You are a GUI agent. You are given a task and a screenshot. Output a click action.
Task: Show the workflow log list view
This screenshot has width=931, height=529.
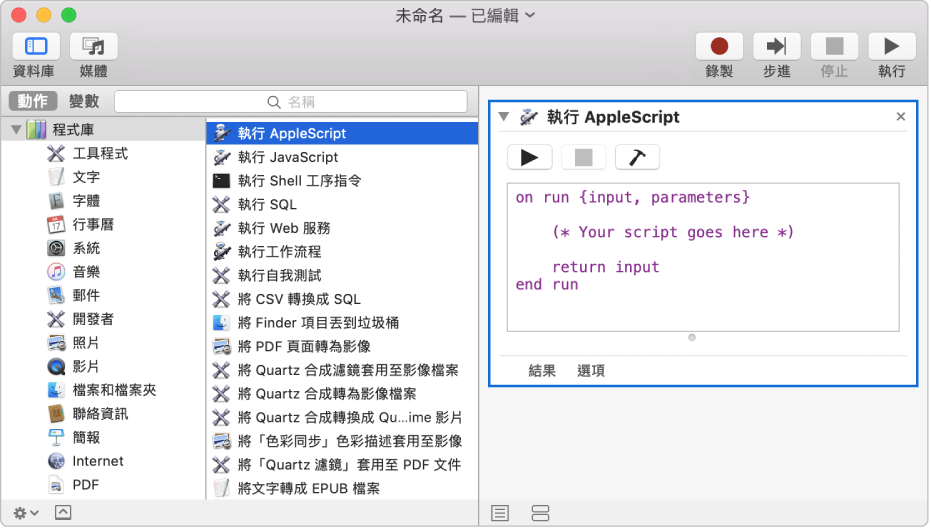point(500,513)
